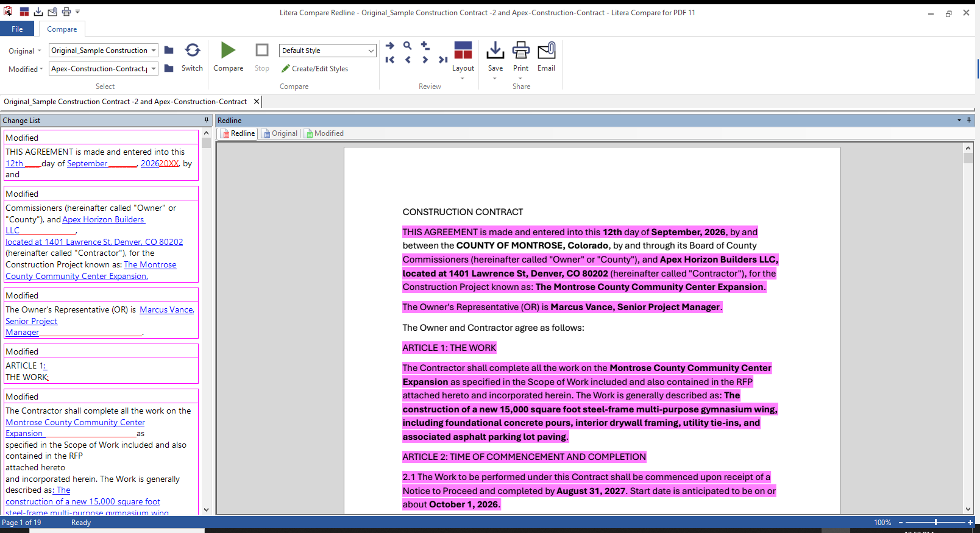Click the zoom in plus button

pos(970,522)
